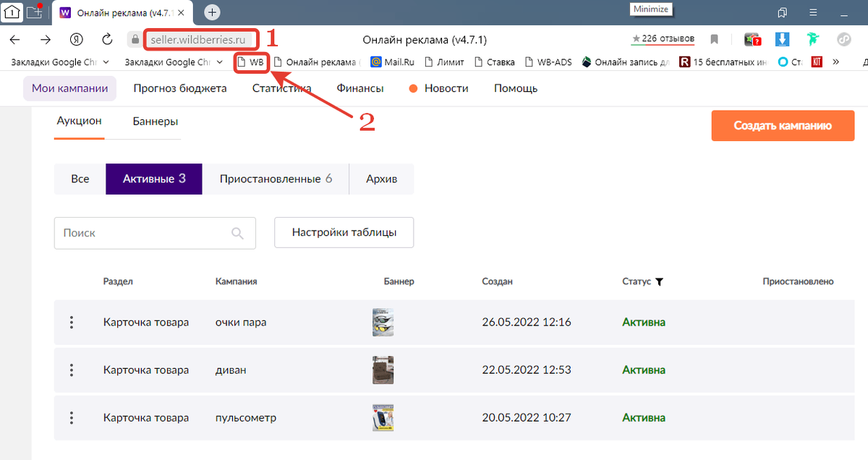Viewport: 868px width, 460px height.
Task: Open the пульсометр campaign name
Action: pyautogui.click(x=246, y=418)
